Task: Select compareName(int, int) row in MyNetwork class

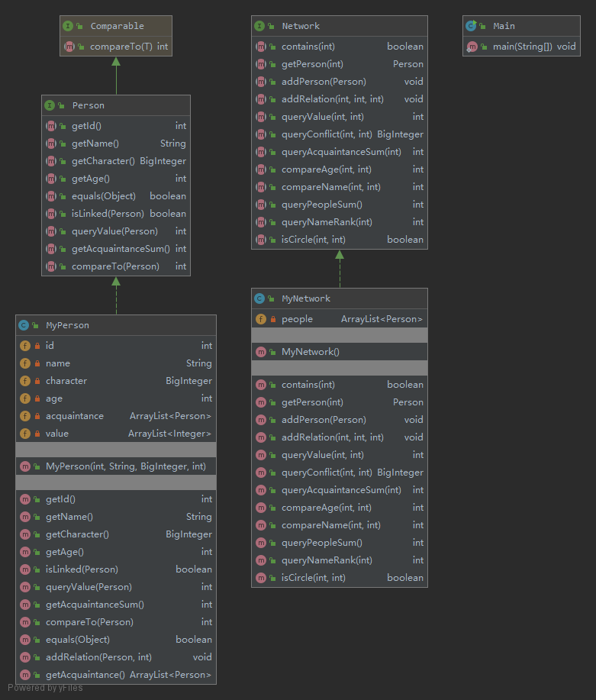Action: 340,525
